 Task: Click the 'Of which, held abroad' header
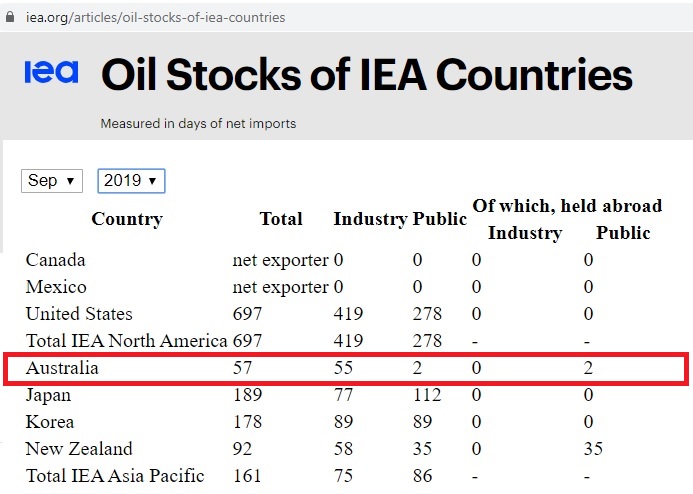pyautogui.click(x=567, y=206)
